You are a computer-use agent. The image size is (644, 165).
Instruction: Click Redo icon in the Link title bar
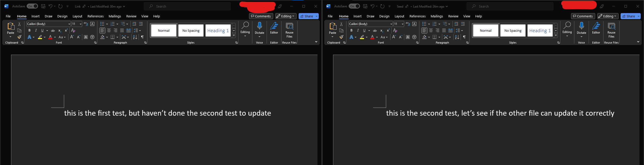click(x=60, y=6)
